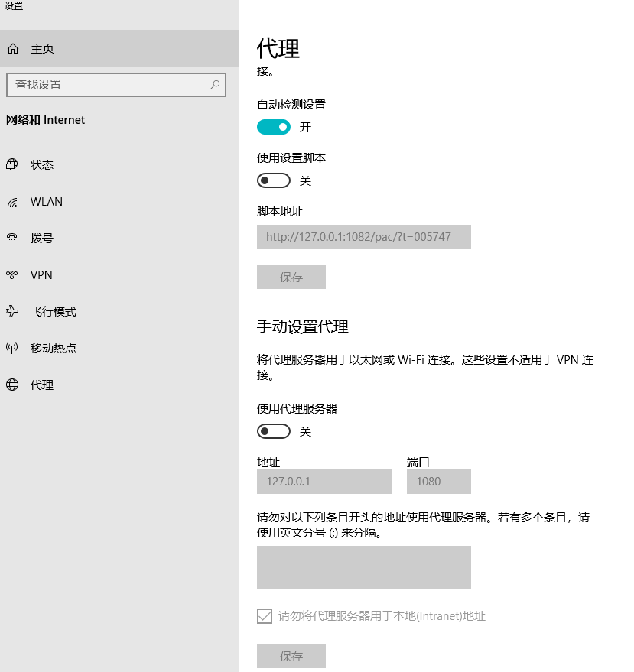Image resolution: width=634 pixels, height=672 pixels.
Task: Click the 地址 field showing 127.0.0.1
Action: (x=324, y=482)
